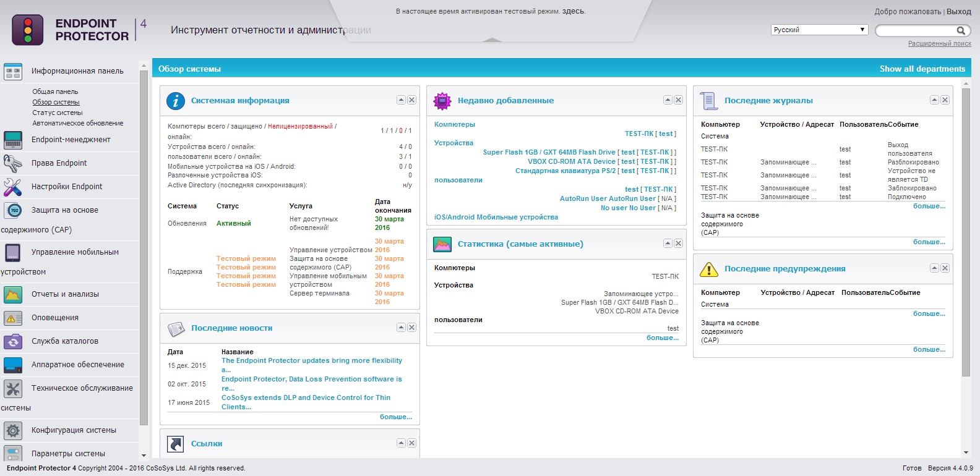Select the Настройки Endpoint tools icon

click(13, 187)
